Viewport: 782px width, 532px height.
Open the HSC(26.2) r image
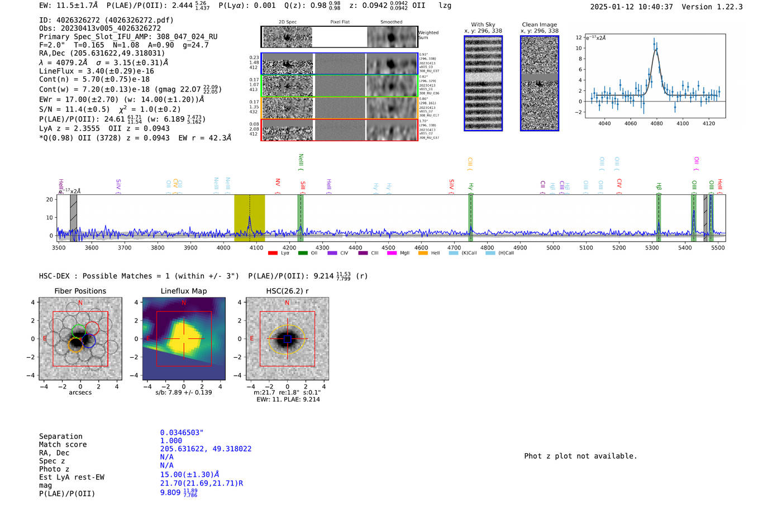[x=287, y=339]
